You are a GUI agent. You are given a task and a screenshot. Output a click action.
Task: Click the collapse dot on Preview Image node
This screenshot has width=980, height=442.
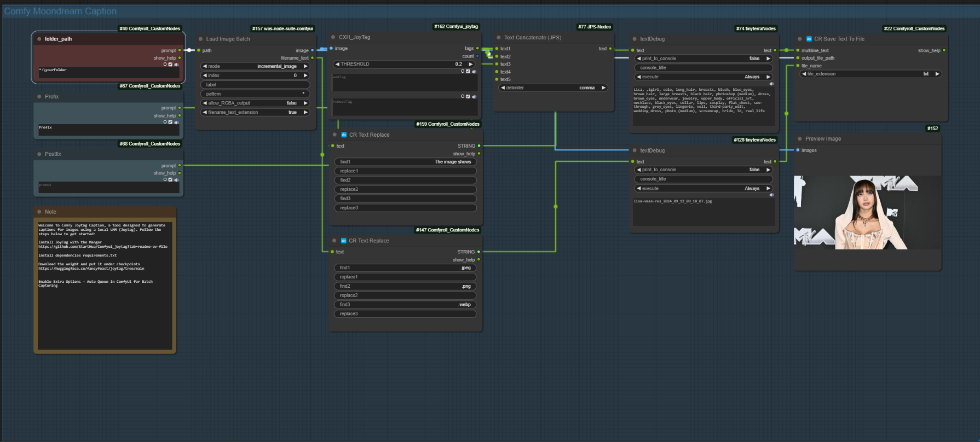(x=800, y=139)
